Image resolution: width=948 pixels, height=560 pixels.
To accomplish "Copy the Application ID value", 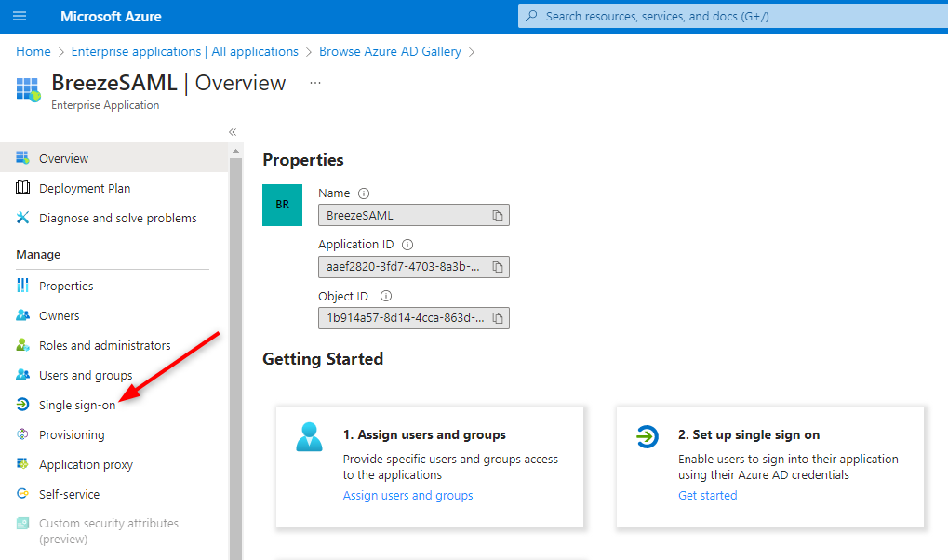I will (x=498, y=267).
